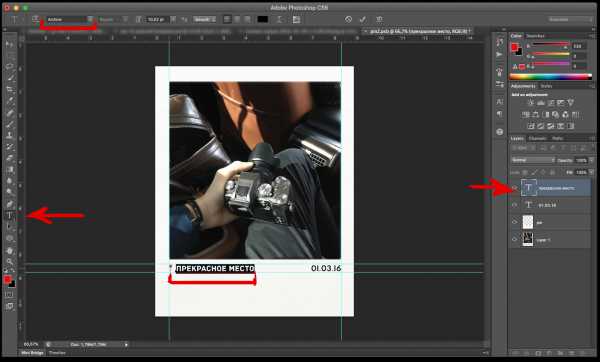
Task: Switch to the Channels tab
Action: click(x=538, y=138)
